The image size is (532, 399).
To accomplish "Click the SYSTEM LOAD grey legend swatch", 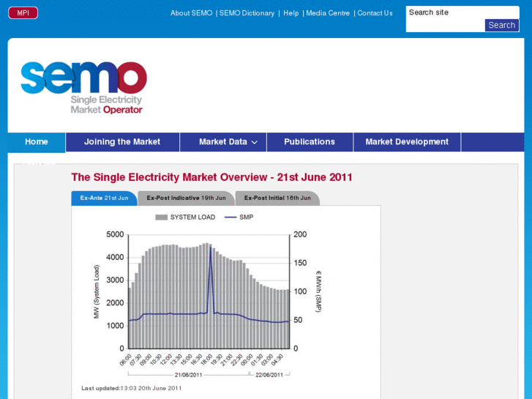I will (161, 217).
